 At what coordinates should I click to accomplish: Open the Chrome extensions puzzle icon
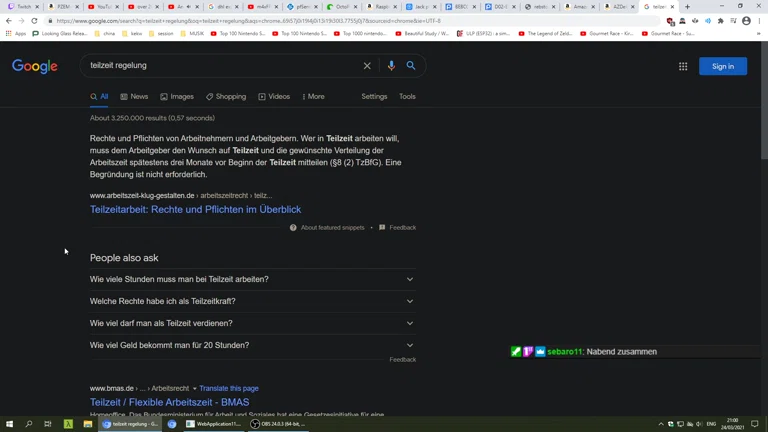tap(720, 21)
